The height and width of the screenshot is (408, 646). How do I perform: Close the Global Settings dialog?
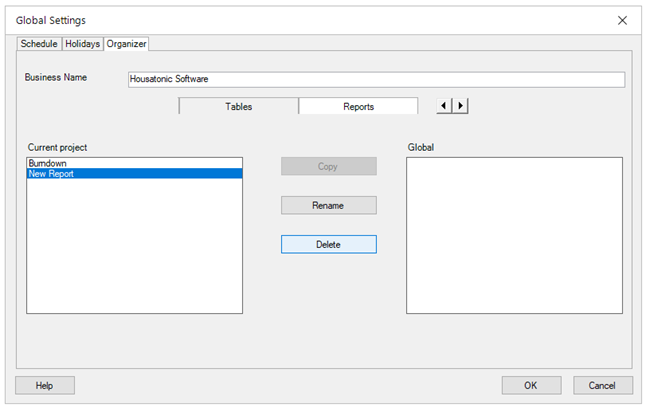click(x=622, y=20)
